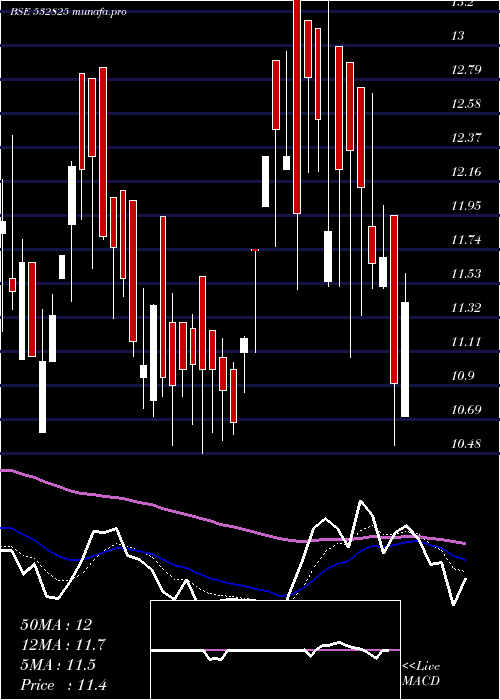Image resolution: width=500 pixels, height=700 pixels.
Task: Click the BSE 532825 munafa.pro chart title
Action: click(68, 12)
